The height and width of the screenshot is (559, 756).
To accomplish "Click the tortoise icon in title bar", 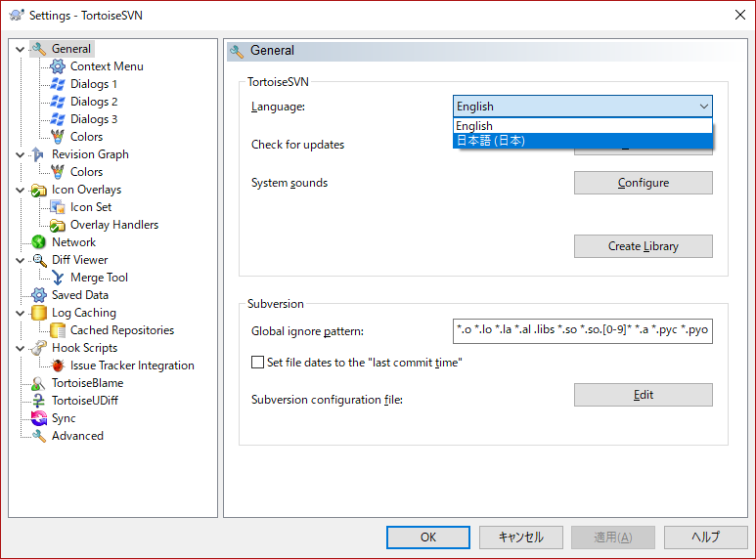I will [x=17, y=15].
